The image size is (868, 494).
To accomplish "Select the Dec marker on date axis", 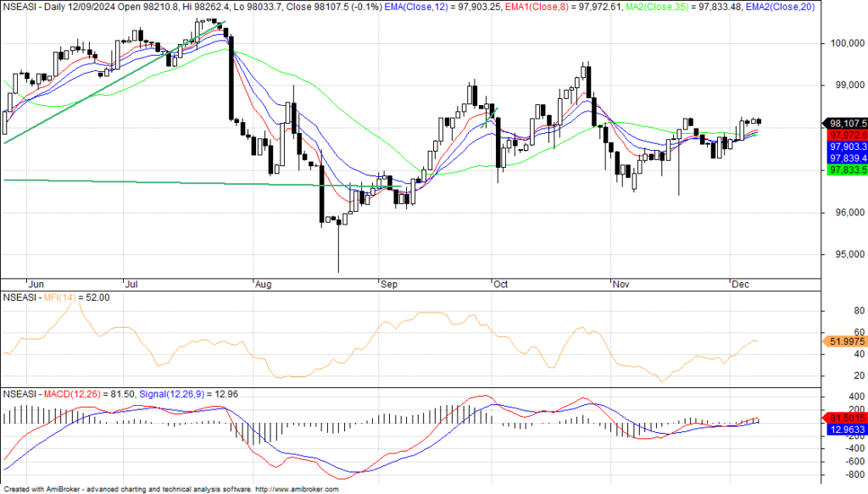I will click(741, 285).
